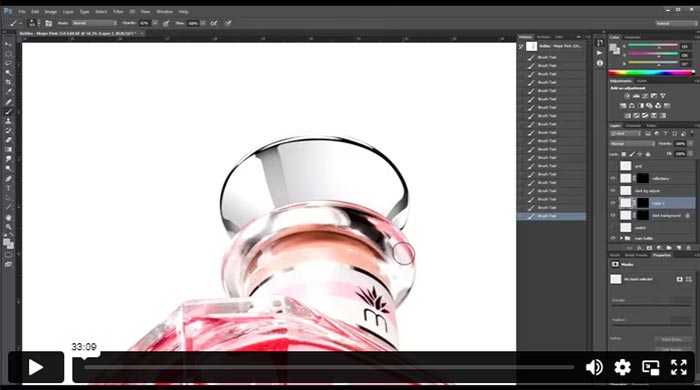Open the brush panel toggle icon

tap(49, 23)
